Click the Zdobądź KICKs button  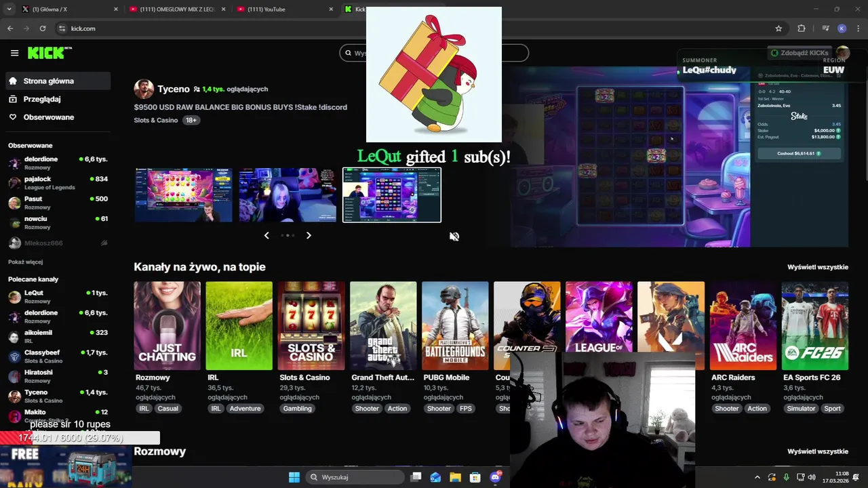(x=800, y=53)
